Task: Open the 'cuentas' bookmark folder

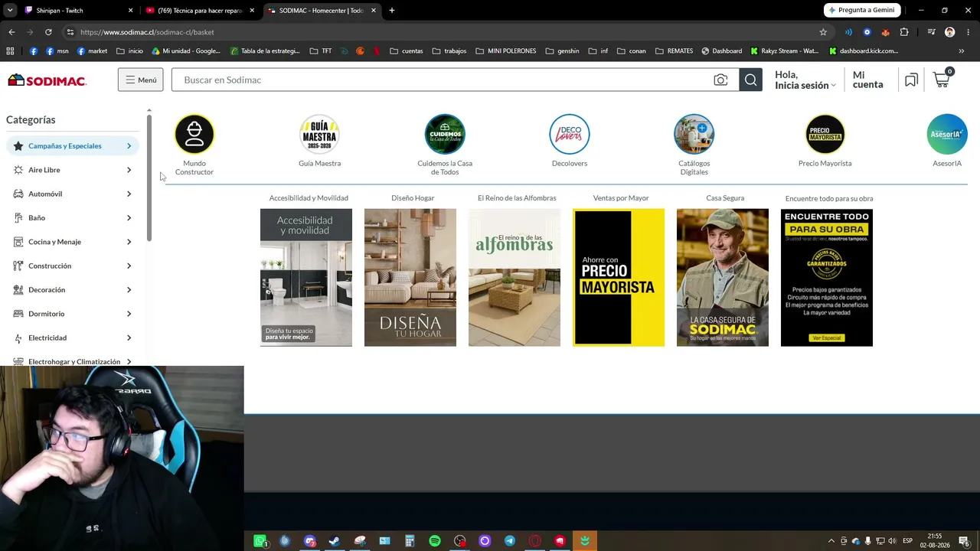Action: click(407, 51)
